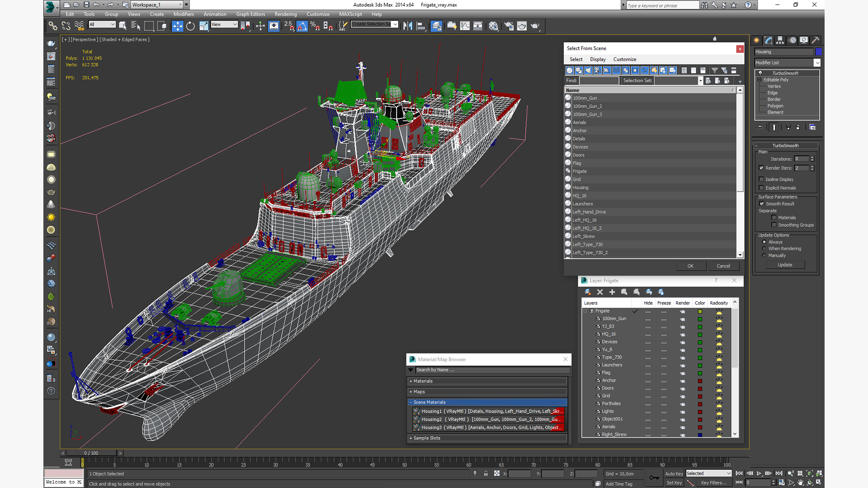
Task: Open the Hierarchy command panel tab
Action: tap(780, 40)
